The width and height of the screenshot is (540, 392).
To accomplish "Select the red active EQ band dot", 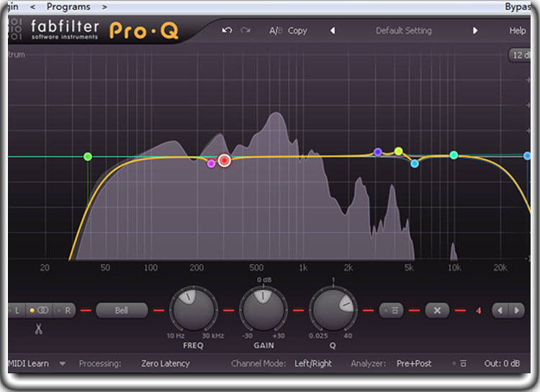I will (x=224, y=160).
